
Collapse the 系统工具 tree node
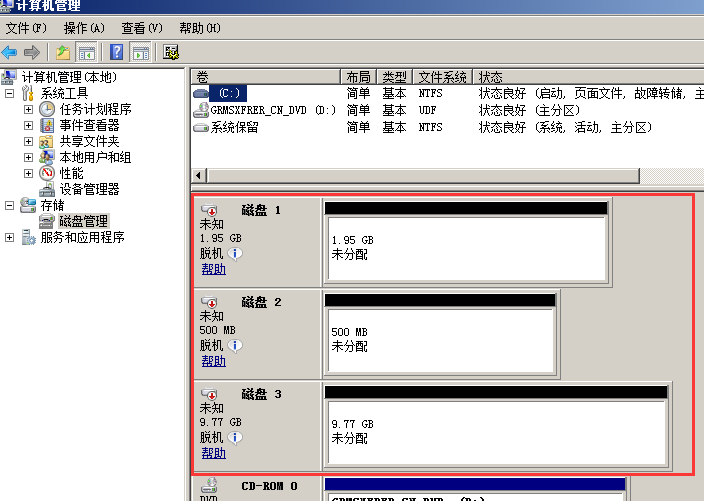[x=9, y=93]
